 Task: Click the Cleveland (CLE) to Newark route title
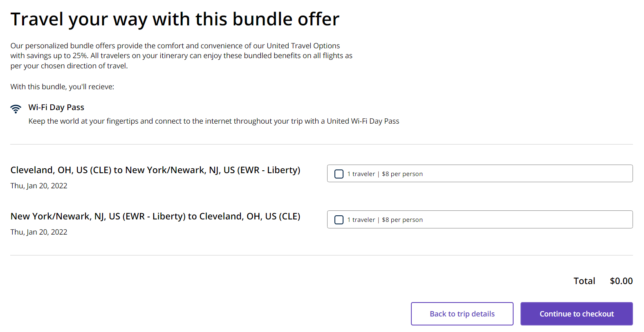[155, 170]
